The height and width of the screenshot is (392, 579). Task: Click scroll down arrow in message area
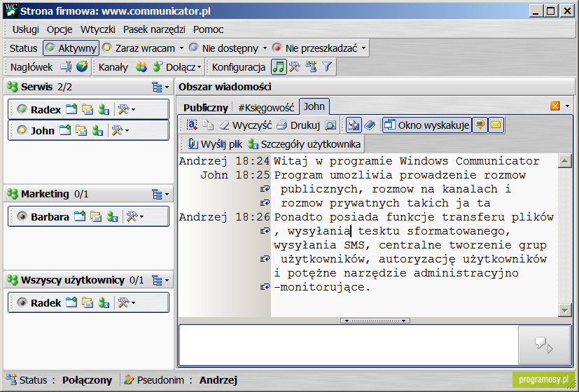click(x=564, y=310)
